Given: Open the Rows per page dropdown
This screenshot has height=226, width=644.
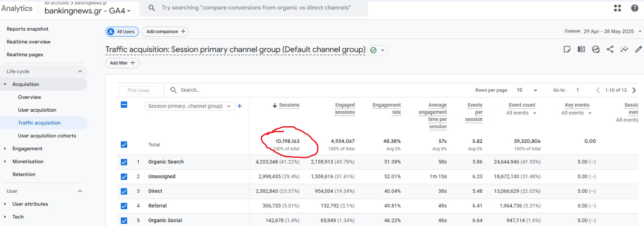Looking at the screenshot, I should [x=527, y=90].
